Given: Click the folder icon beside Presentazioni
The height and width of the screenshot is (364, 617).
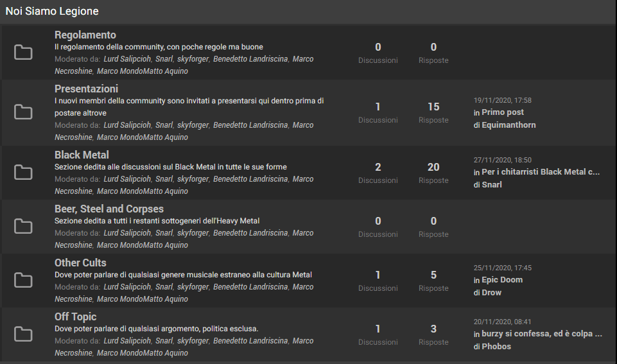Looking at the screenshot, I should [23, 113].
